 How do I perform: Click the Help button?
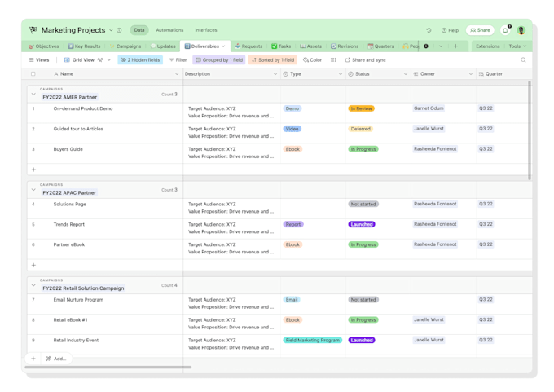tap(450, 30)
